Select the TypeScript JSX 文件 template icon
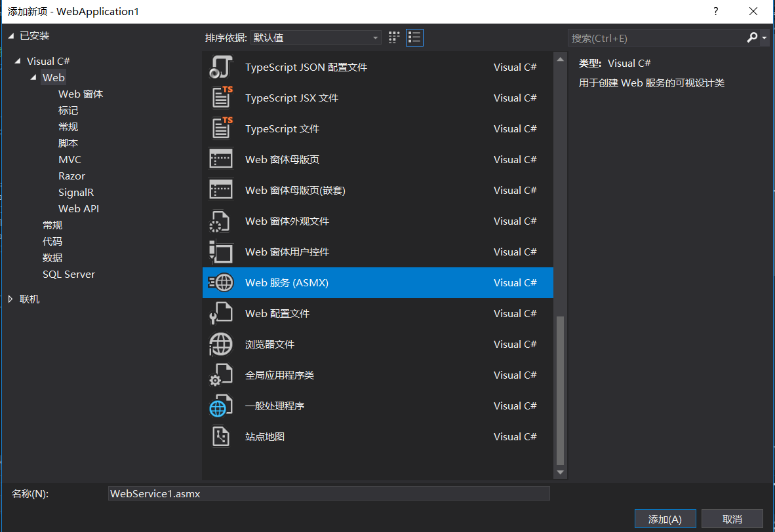Screen dimensions: 775x532 tap(221, 98)
